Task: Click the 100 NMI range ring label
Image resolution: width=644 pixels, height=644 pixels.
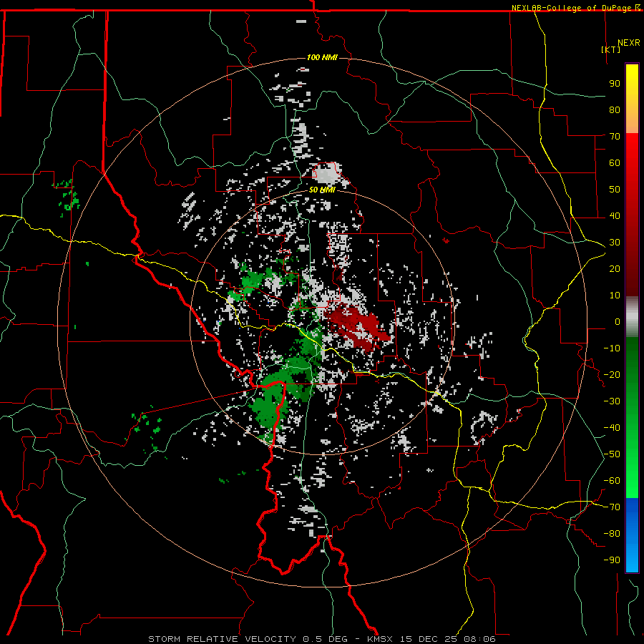Action: 322,57
